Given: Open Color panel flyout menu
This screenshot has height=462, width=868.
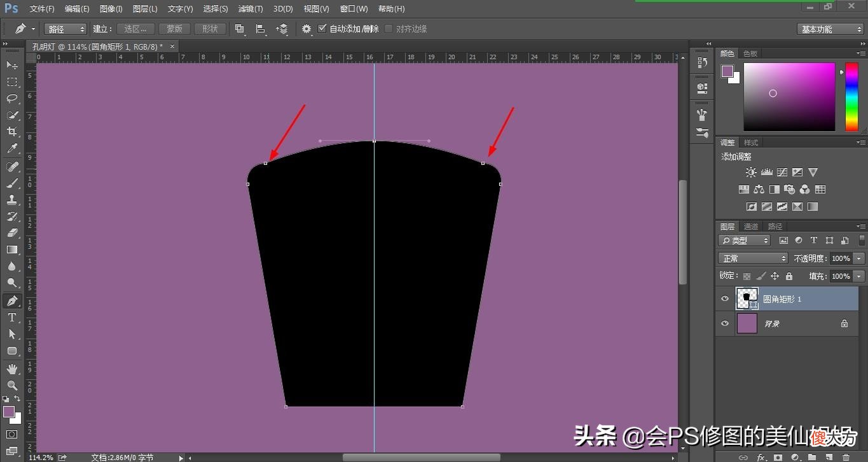Looking at the screenshot, I should click(x=861, y=53).
